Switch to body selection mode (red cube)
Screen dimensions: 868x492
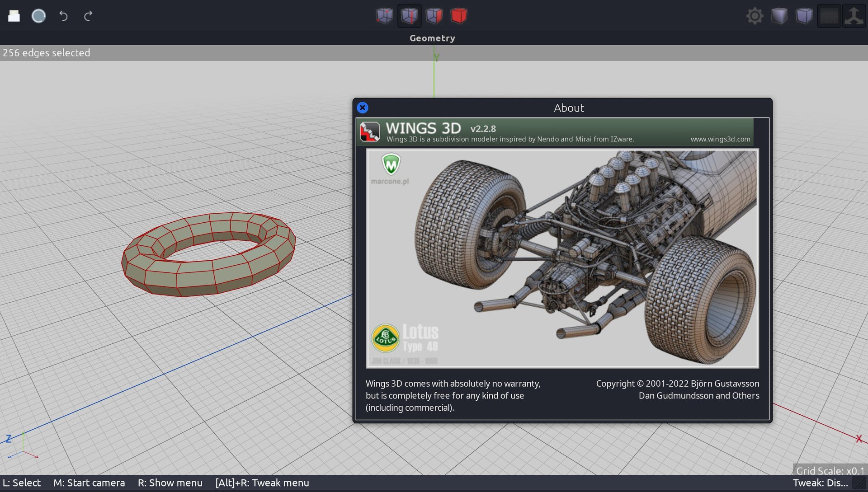[458, 16]
